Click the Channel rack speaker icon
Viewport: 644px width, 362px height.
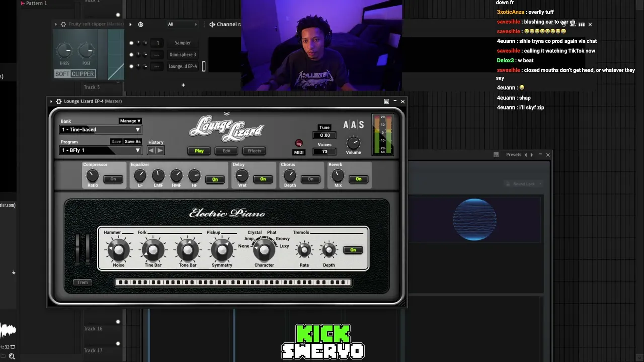click(x=212, y=24)
